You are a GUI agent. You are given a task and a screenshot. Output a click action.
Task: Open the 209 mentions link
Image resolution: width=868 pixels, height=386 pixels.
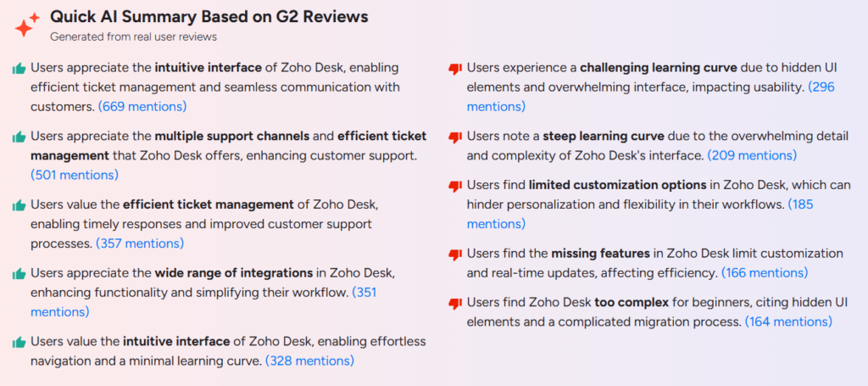point(753,155)
